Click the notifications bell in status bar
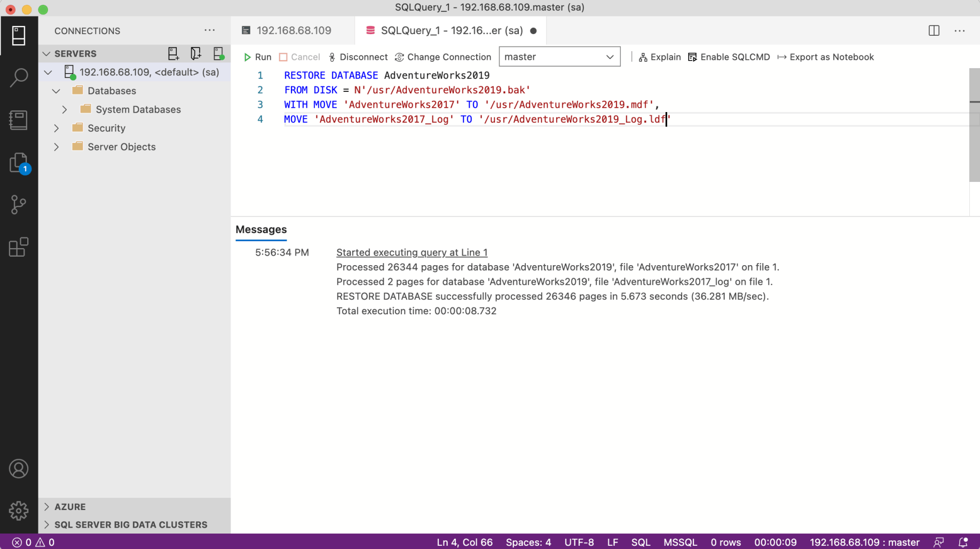The image size is (980, 549). point(963,542)
